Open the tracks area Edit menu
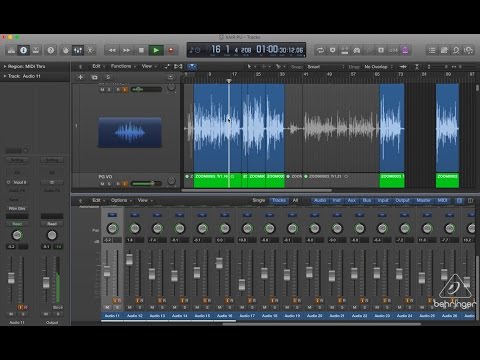This screenshot has height=360, width=480. click(98, 66)
